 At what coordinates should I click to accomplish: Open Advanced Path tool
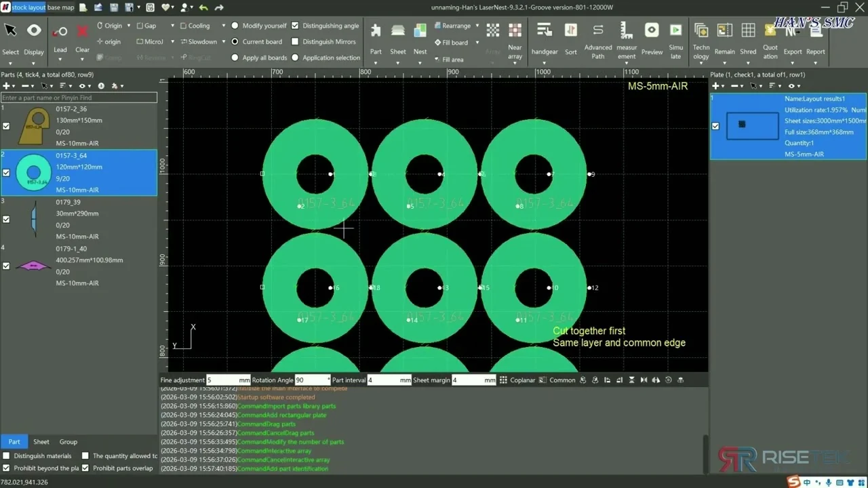[x=597, y=30]
